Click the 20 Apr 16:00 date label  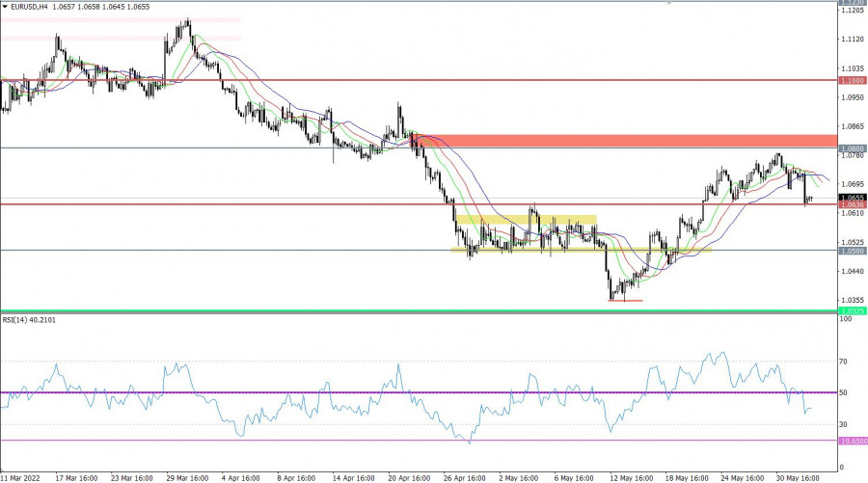click(x=409, y=478)
